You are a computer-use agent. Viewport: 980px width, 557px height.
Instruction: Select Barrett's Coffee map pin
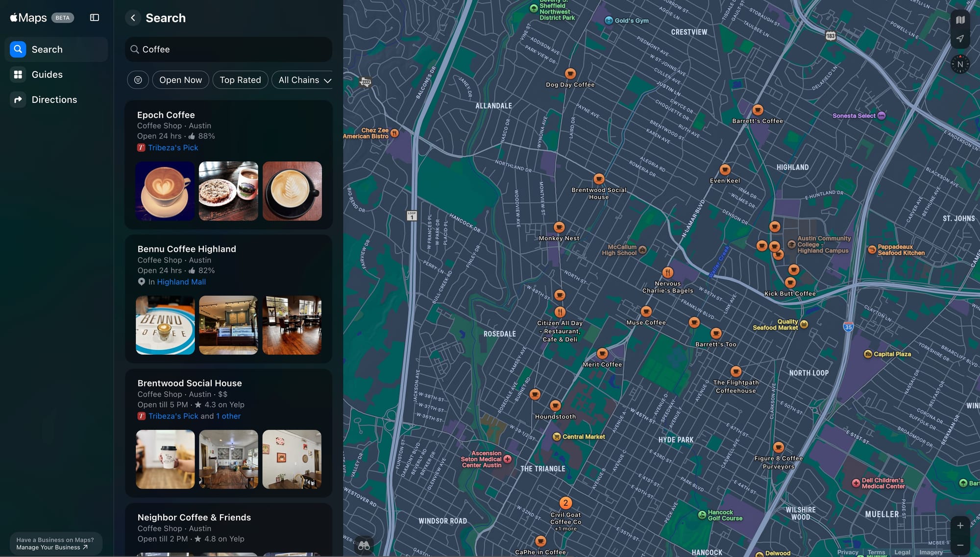click(x=758, y=110)
